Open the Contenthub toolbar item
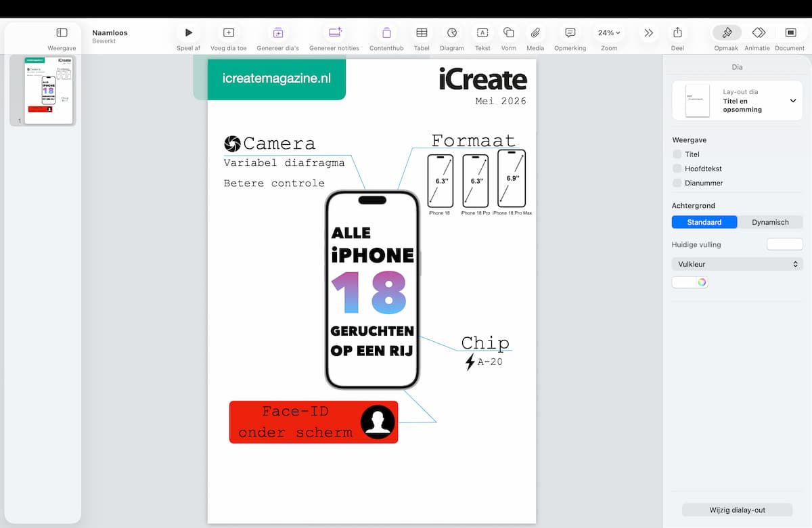 coord(386,32)
